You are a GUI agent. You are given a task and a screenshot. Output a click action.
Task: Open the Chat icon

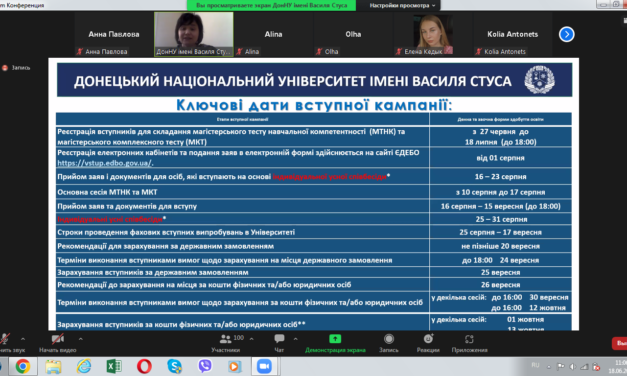[x=279, y=339]
